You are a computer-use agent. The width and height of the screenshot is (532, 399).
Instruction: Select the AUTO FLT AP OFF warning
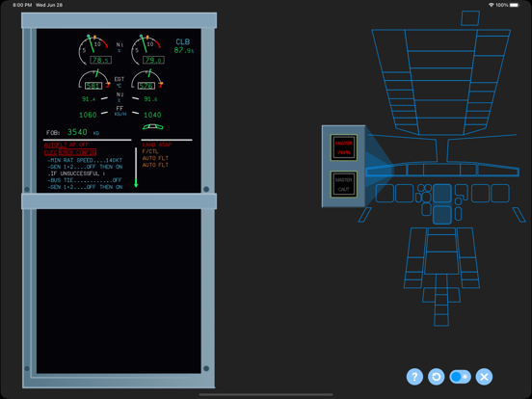(66, 145)
